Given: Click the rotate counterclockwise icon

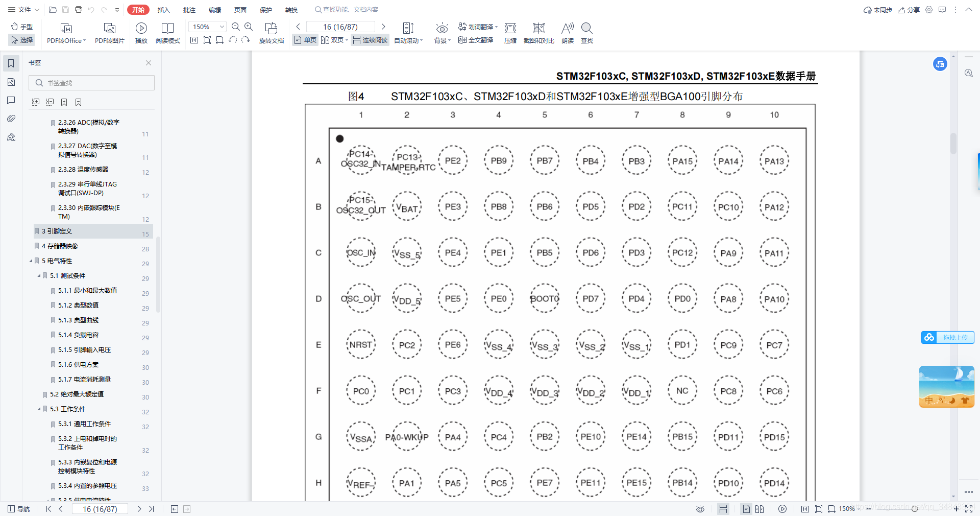Looking at the screenshot, I should pyautogui.click(x=233, y=40).
